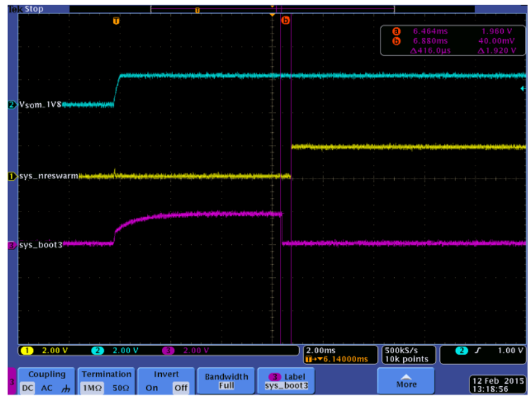This screenshot has height=399, width=532.
Task: Select ground coupling icon
Action: point(66,388)
